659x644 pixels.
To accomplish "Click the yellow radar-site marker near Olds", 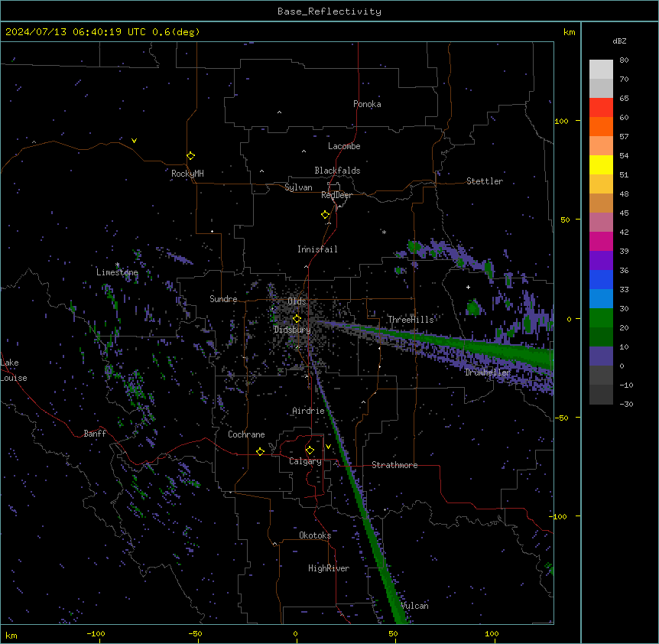I will point(297,319).
